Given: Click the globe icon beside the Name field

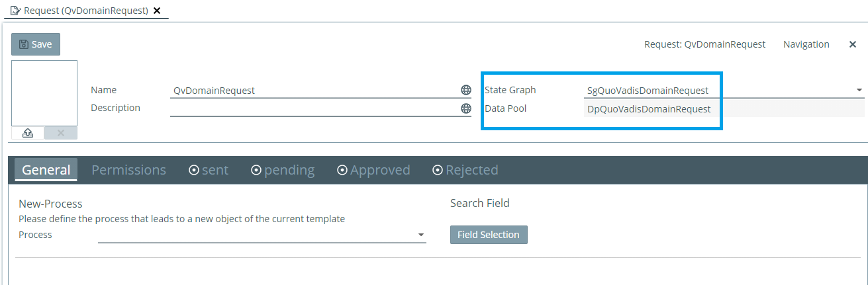Looking at the screenshot, I should (466, 91).
